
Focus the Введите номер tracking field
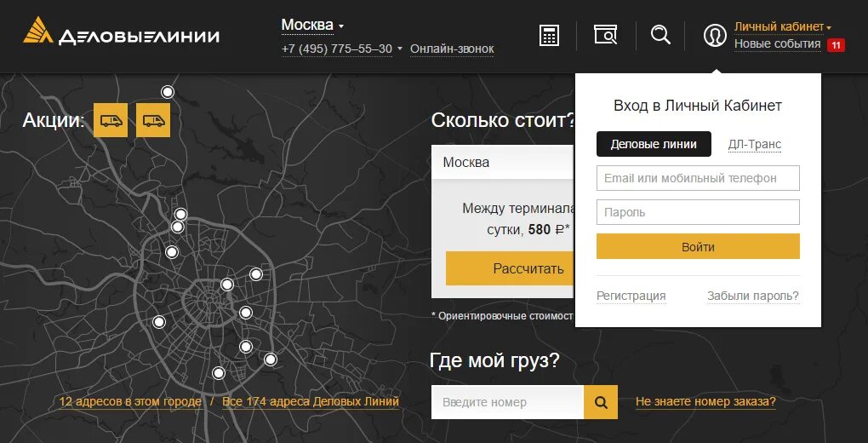coord(508,402)
